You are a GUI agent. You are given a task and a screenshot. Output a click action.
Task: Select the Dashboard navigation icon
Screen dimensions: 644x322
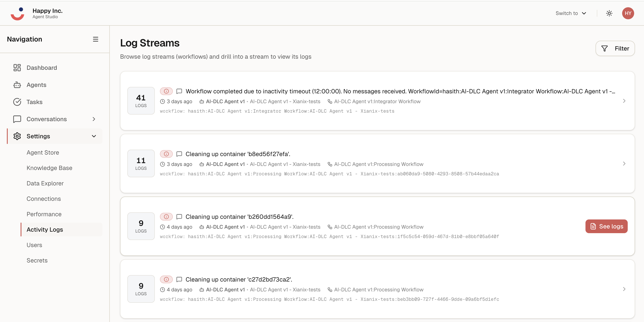(x=17, y=68)
